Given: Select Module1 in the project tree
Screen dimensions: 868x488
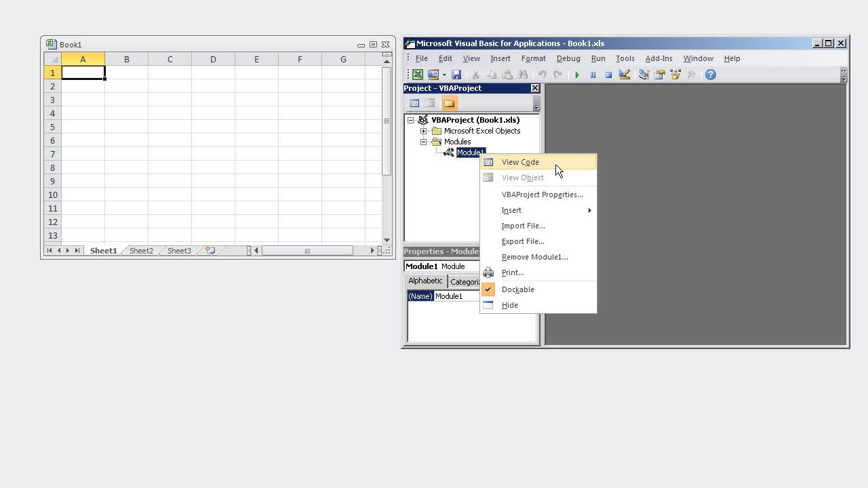Looking at the screenshot, I should point(471,152).
